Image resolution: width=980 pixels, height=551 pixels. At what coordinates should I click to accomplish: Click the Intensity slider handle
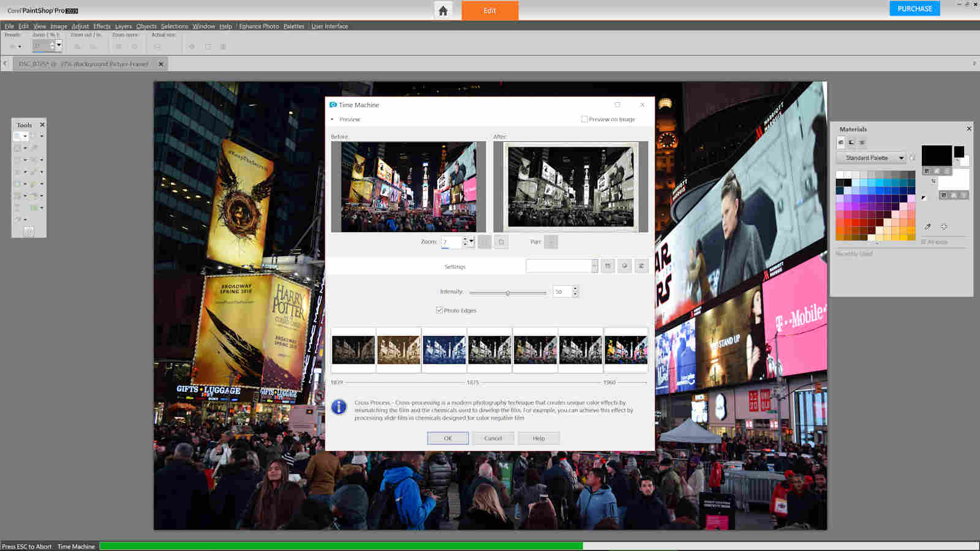click(x=508, y=293)
